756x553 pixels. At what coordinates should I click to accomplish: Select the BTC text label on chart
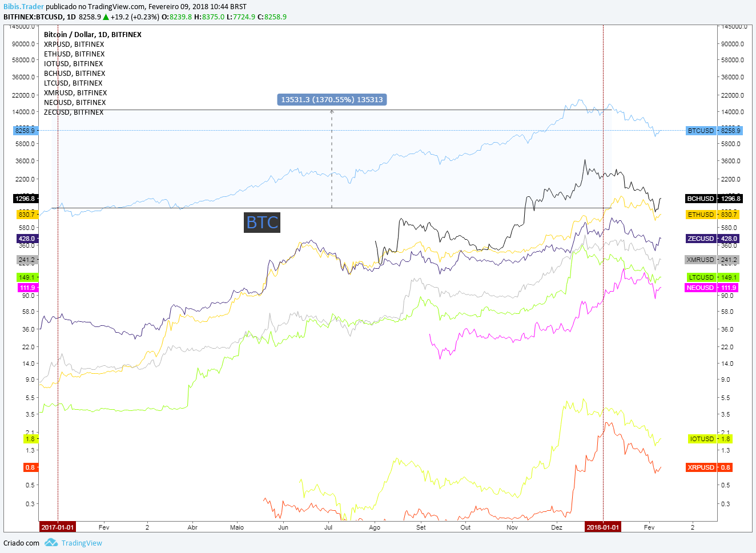point(262,222)
